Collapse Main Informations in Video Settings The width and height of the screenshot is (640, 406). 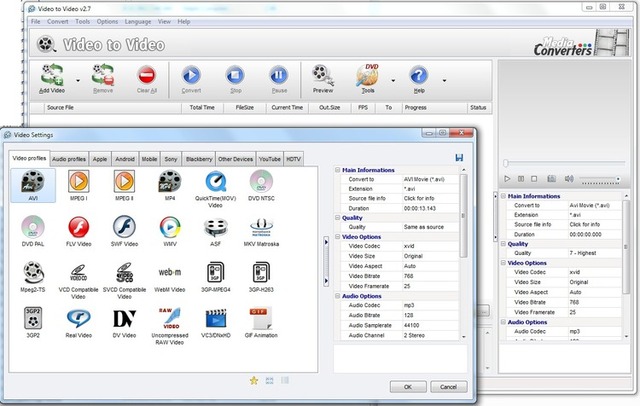tap(338, 170)
